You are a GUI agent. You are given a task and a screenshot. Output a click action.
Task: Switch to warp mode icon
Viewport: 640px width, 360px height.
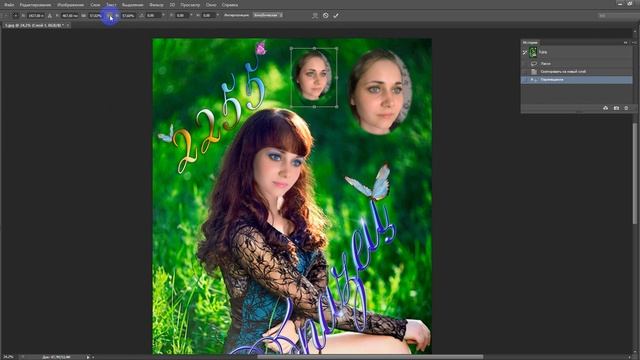pyautogui.click(x=315, y=16)
